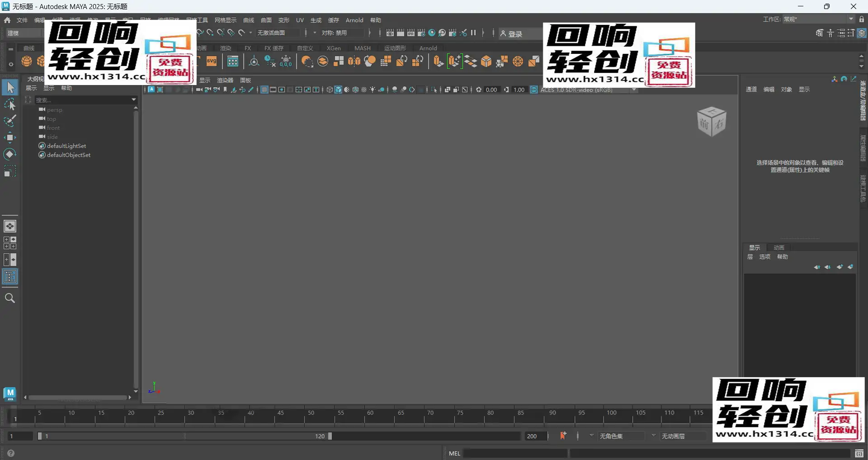Select the arrow Select tool
Image resolution: width=868 pixels, height=460 pixels.
pyautogui.click(x=10, y=87)
